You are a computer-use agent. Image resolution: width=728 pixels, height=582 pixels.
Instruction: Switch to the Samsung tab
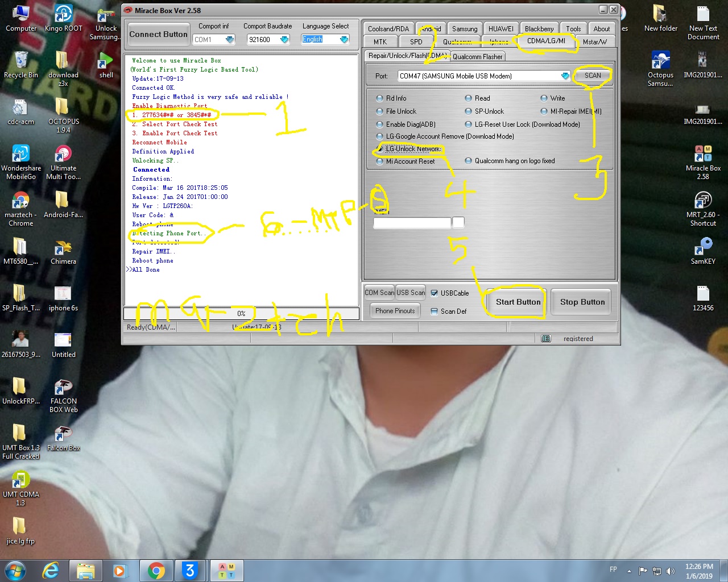tap(465, 28)
